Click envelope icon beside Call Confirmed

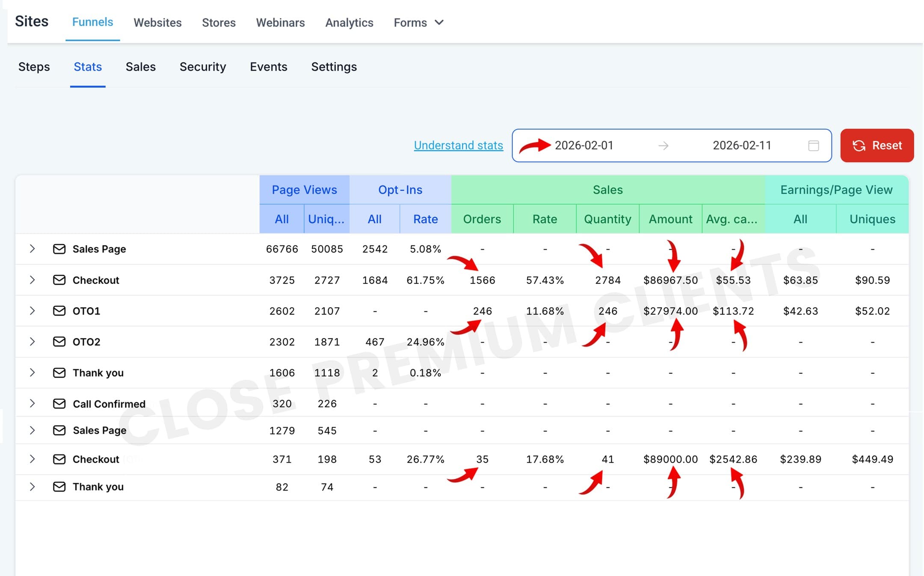click(59, 404)
